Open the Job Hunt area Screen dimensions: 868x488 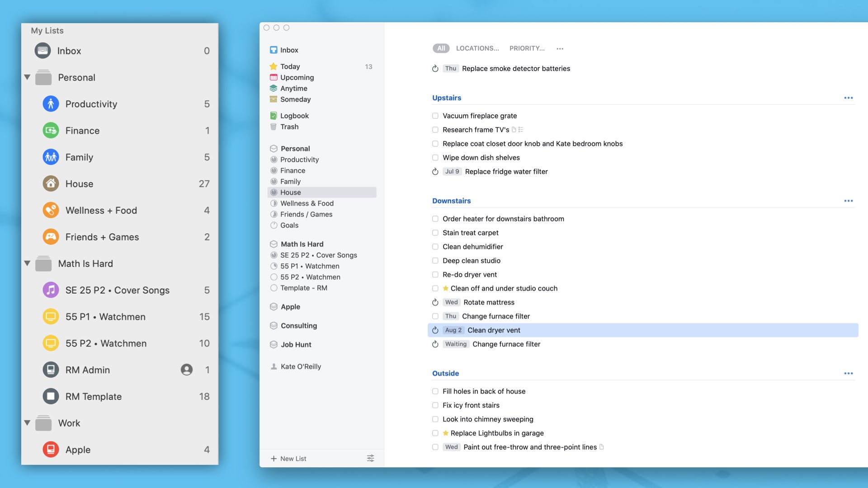pyautogui.click(x=296, y=345)
